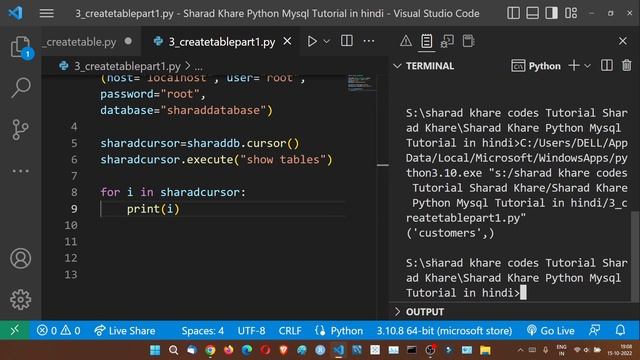Click the VS Code logo icon
The width and height of the screenshot is (640, 360).
(x=16, y=13)
